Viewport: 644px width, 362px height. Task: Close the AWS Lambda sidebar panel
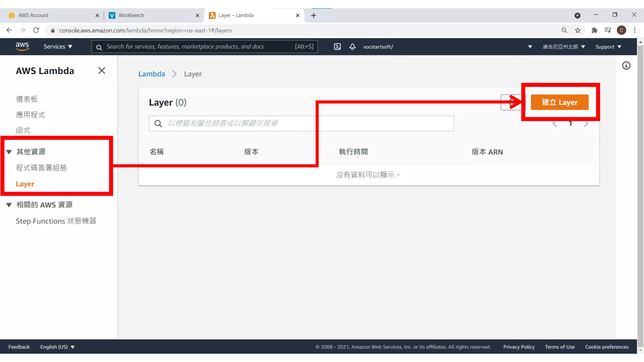tap(102, 71)
